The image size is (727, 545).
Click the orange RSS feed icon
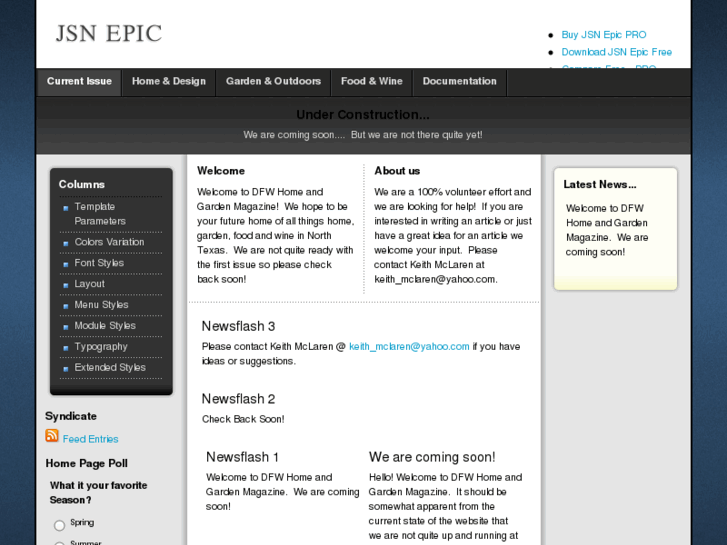(52, 436)
